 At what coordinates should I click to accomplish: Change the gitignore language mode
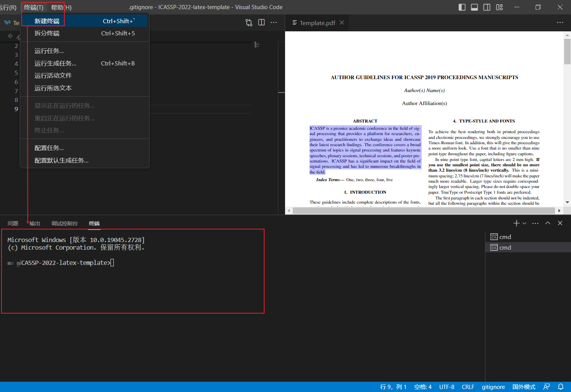(493, 387)
